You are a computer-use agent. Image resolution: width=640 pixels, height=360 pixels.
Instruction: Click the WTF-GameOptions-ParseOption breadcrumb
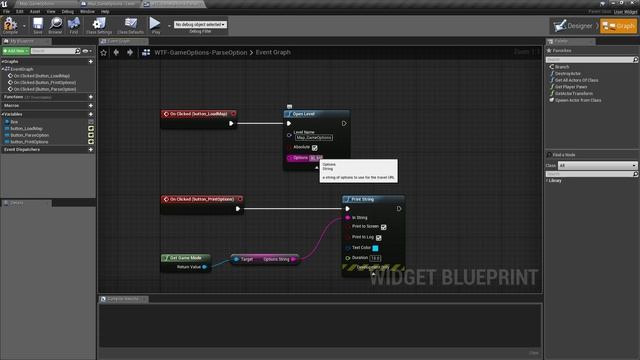coord(200,52)
